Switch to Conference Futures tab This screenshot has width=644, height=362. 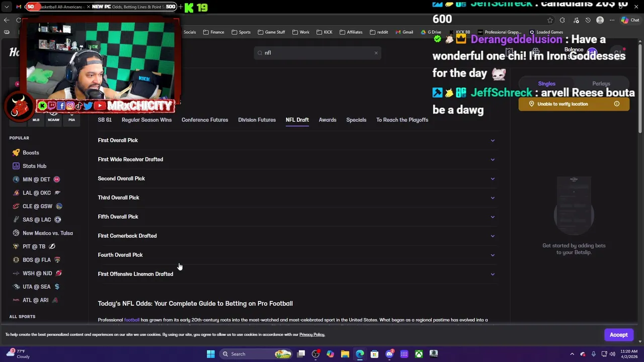pyautogui.click(x=205, y=120)
